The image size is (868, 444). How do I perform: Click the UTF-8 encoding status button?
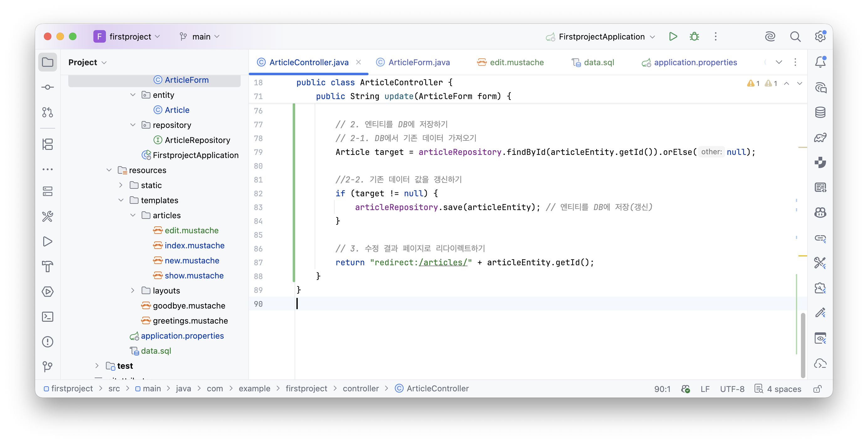point(732,389)
